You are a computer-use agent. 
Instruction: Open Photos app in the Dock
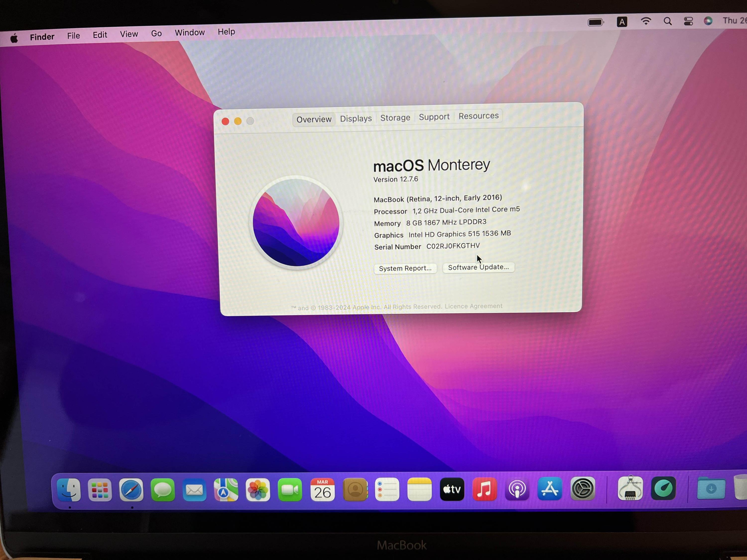pyautogui.click(x=258, y=490)
